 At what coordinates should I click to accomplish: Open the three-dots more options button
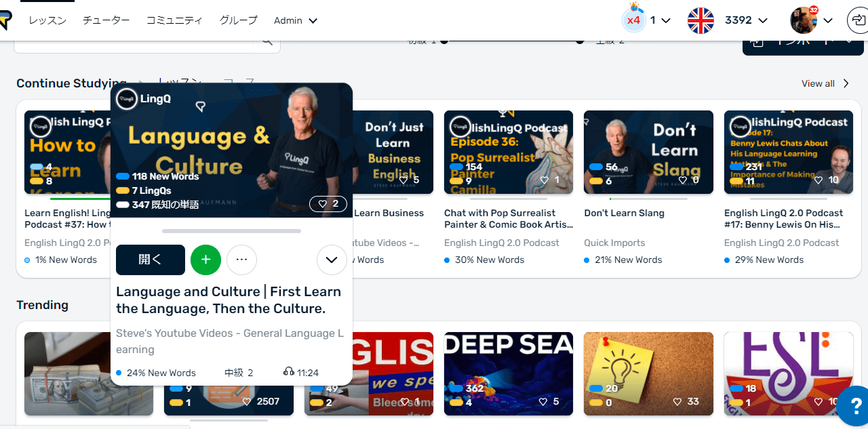point(241,260)
